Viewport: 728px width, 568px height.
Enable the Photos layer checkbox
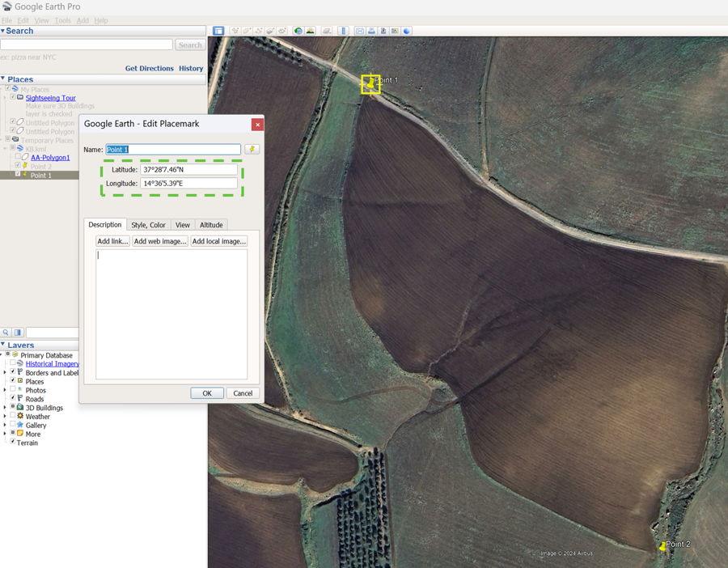(x=13, y=390)
